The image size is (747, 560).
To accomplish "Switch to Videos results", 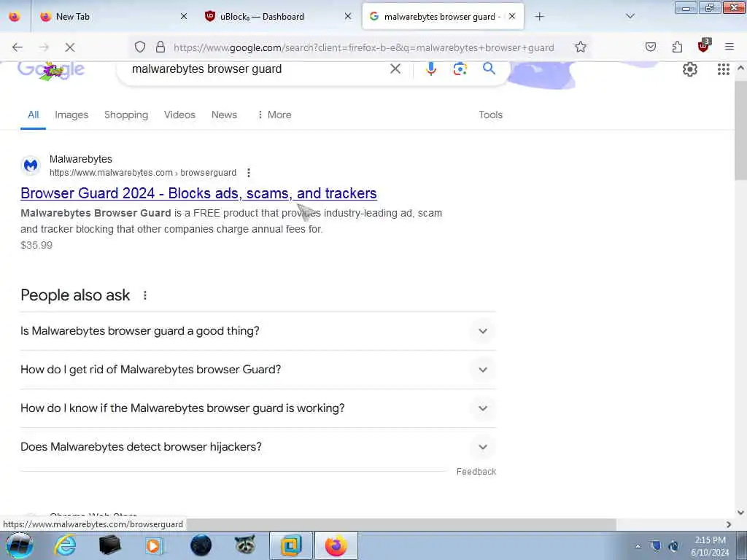I will point(179,114).
